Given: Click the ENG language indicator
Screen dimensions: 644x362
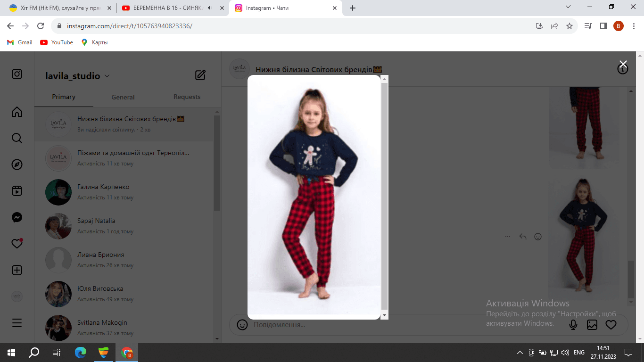Looking at the screenshot, I should (x=579, y=353).
